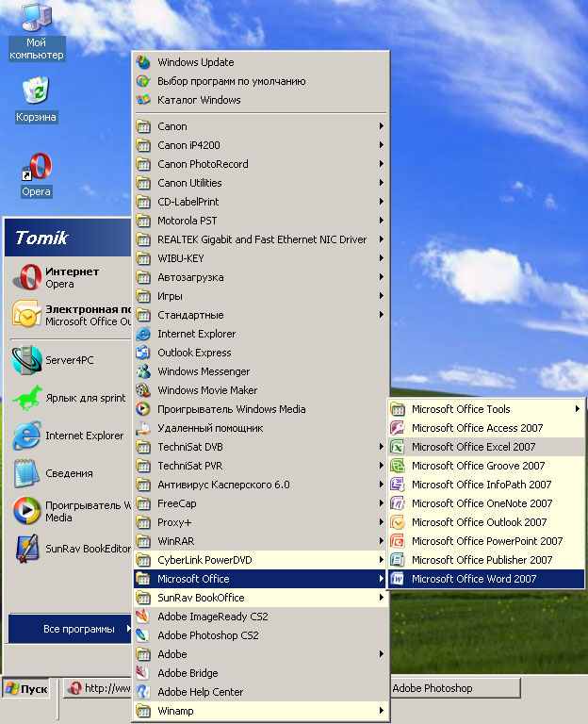Click the Adobe ImageReady CS2 feather icon
The height and width of the screenshot is (724, 588).
[143, 617]
